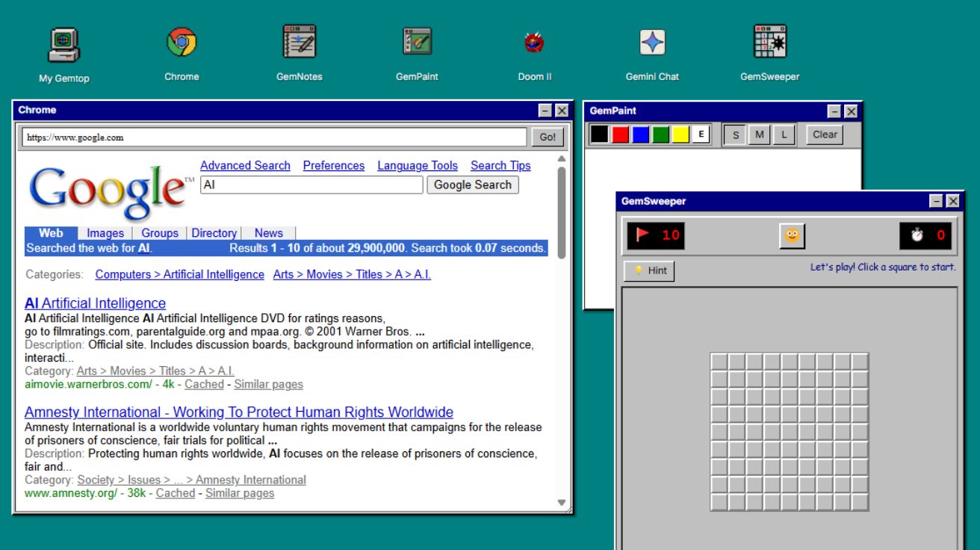The height and width of the screenshot is (550, 980).
Task: Click the smiley face button in GemSweeper
Action: [x=791, y=236]
